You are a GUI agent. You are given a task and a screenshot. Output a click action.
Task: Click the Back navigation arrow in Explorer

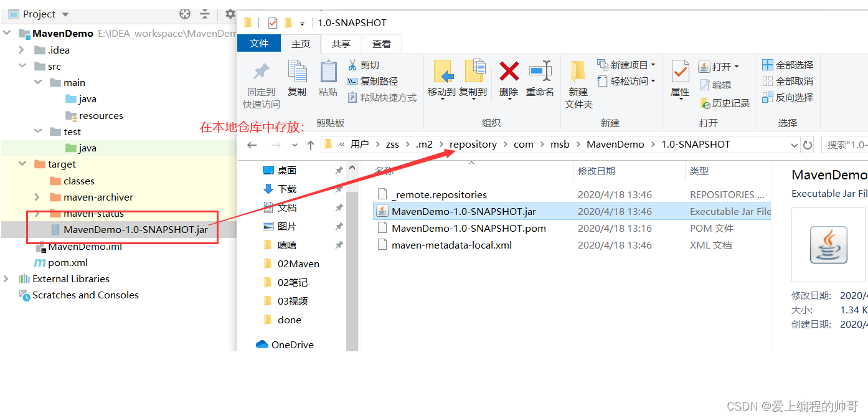252,145
